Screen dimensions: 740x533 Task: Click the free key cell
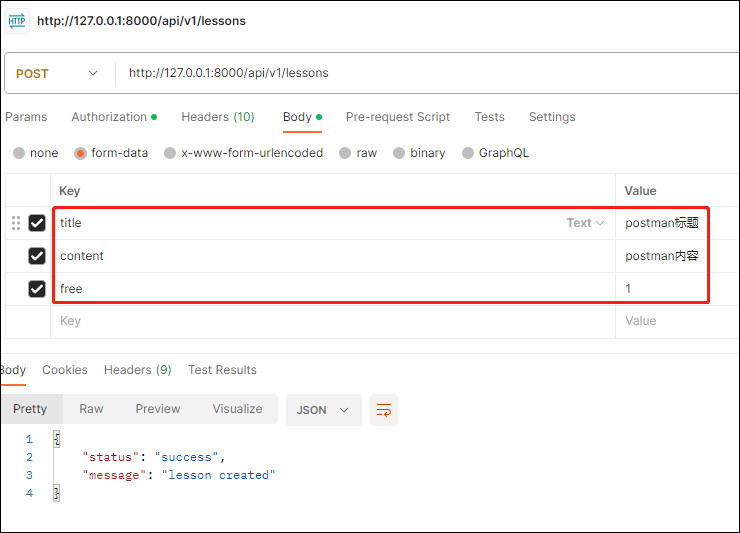point(334,289)
